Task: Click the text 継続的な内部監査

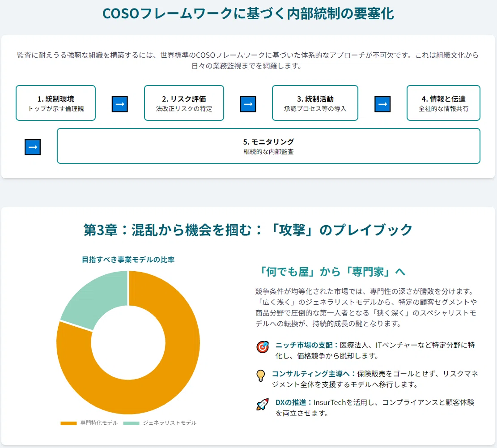Action: pos(268,152)
